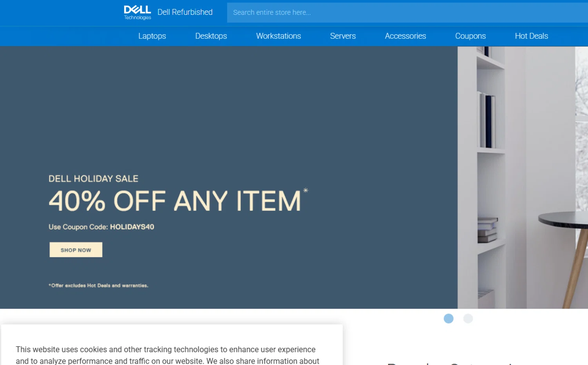
Task: Click the white bookshelf banner image
Action: (x=521, y=176)
